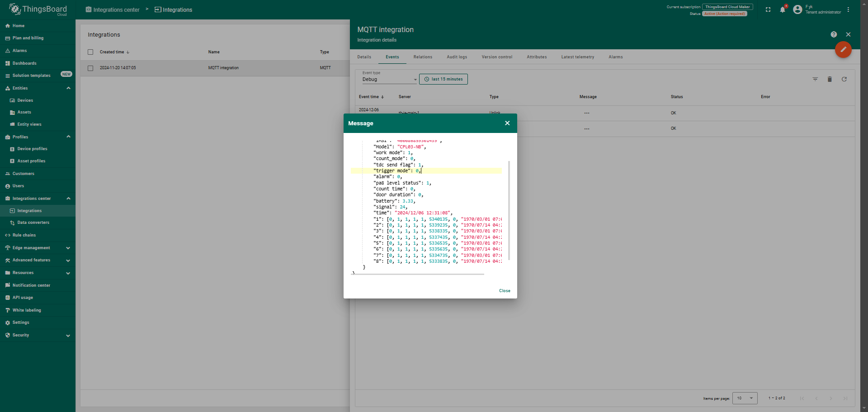Open Users in the sidebar
The width and height of the screenshot is (868, 412).
pos(38,186)
